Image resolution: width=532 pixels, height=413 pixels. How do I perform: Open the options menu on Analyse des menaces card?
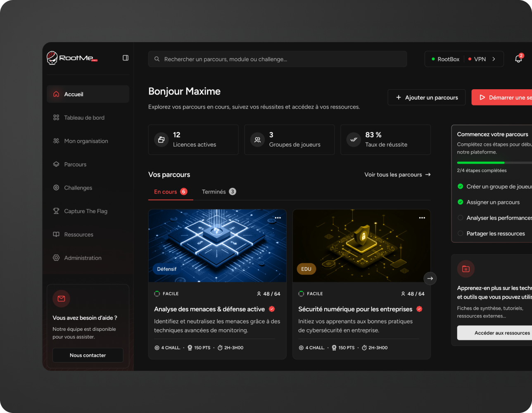tap(278, 218)
